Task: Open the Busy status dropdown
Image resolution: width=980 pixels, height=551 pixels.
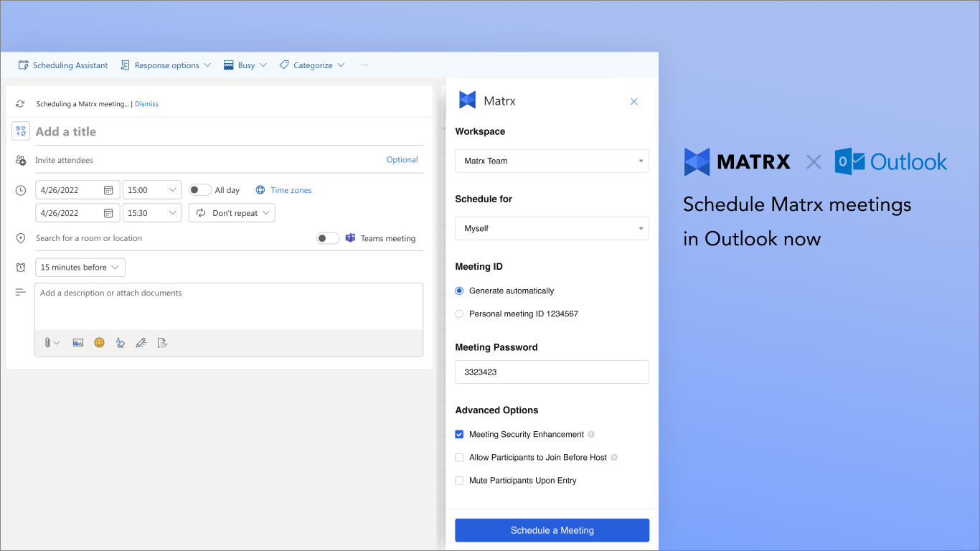Action: (x=245, y=65)
